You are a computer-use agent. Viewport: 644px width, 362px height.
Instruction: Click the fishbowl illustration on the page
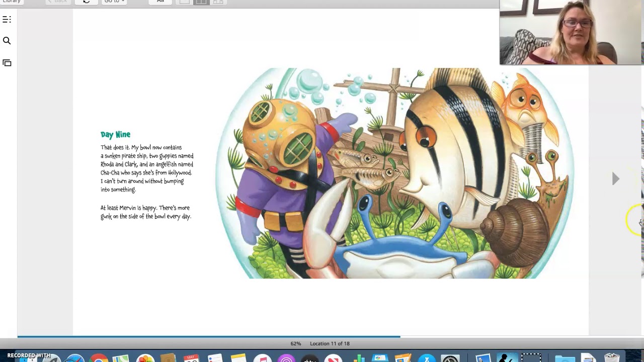pyautogui.click(x=395, y=173)
